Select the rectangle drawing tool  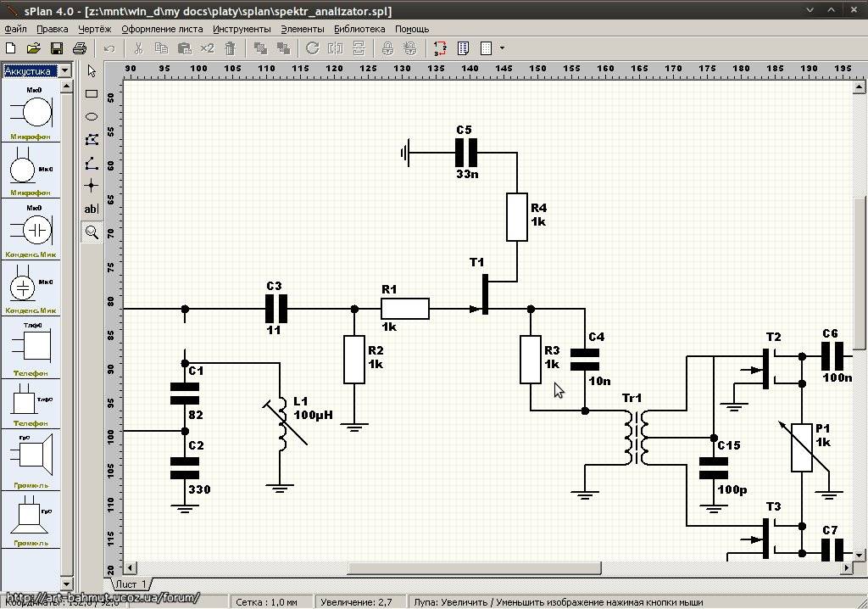click(x=92, y=93)
